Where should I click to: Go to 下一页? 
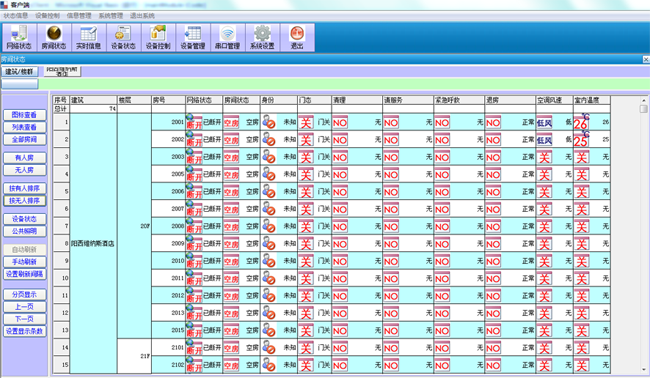click(x=24, y=319)
